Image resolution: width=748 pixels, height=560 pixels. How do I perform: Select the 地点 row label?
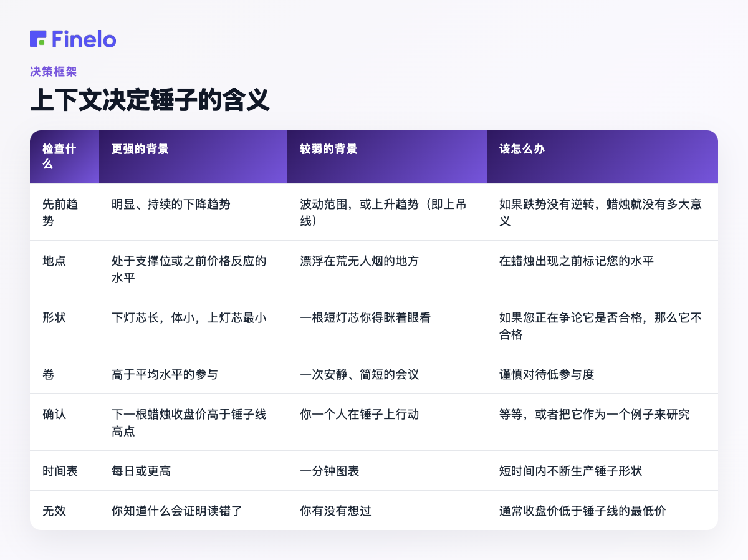[54, 261]
